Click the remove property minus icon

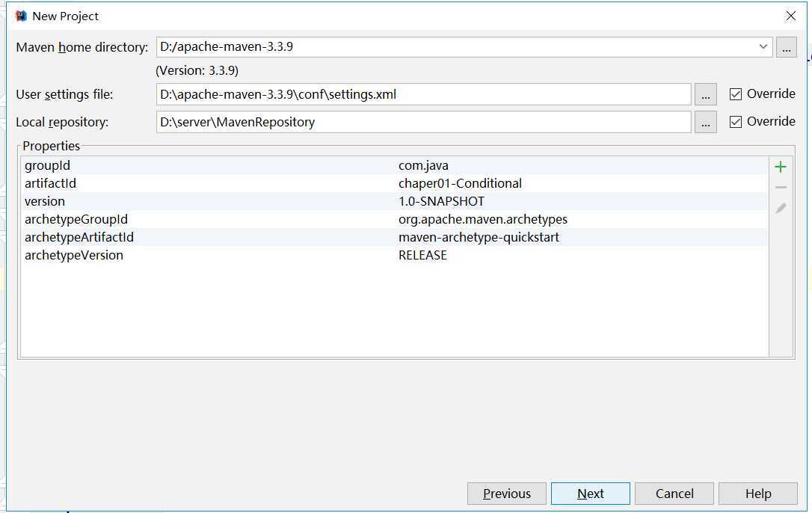781,188
